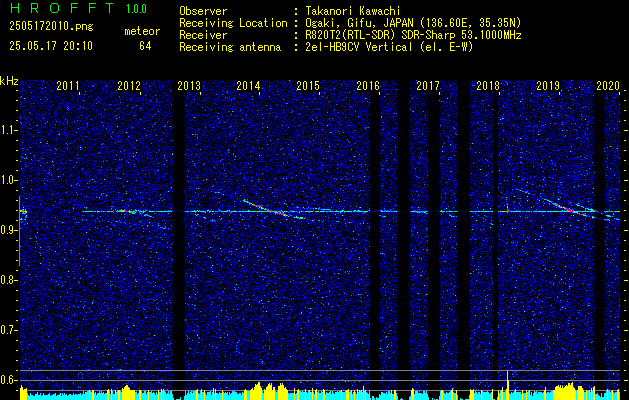Click the timestamp 25.05.17 20:10
629x400 pixels.
click(51, 46)
